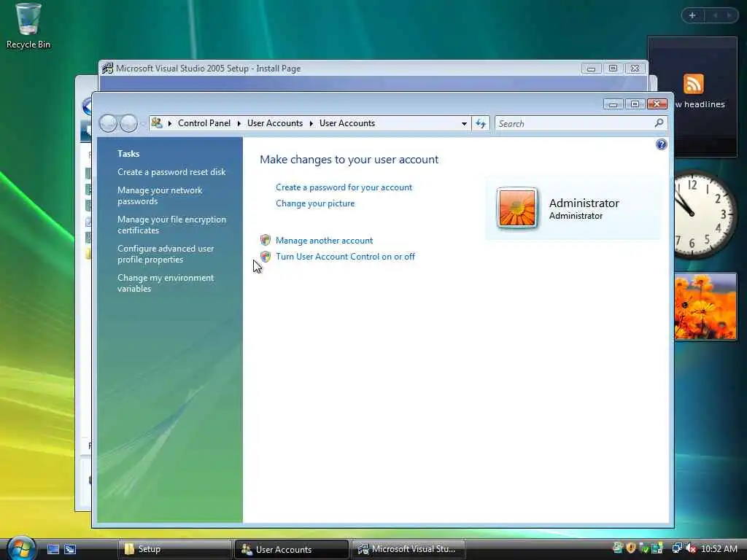Add a gadget with the plus button
Image resolution: width=747 pixels, height=560 pixels.
click(692, 15)
